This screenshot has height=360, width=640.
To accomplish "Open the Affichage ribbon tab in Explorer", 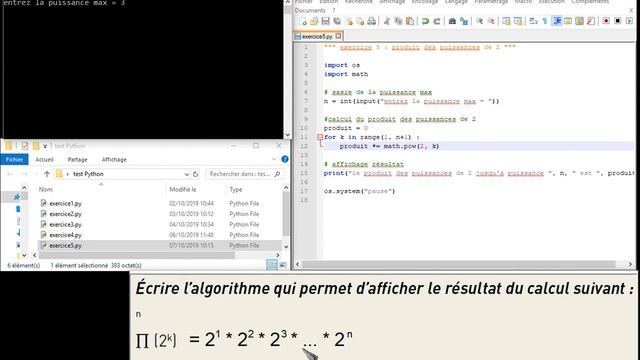I will point(114,160).
